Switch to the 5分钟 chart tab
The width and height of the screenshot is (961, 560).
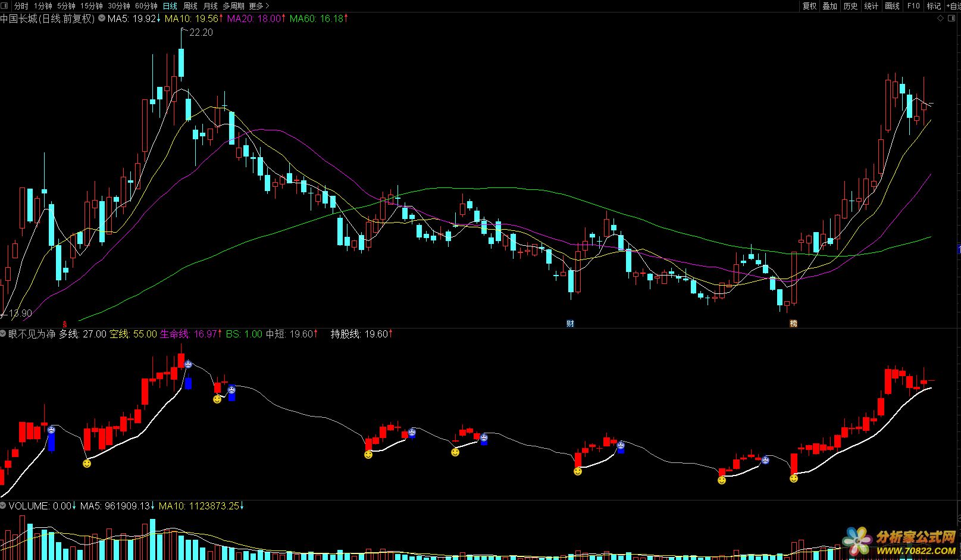(67, 6)
